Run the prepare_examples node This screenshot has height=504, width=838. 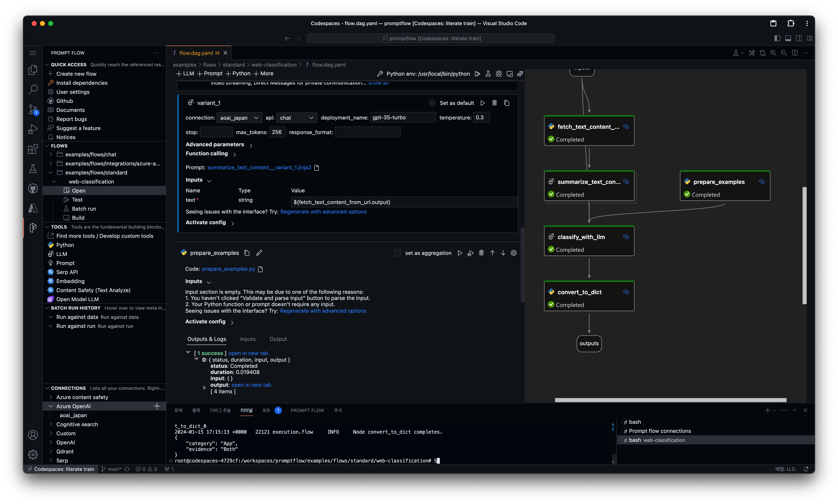coord(460,253)
